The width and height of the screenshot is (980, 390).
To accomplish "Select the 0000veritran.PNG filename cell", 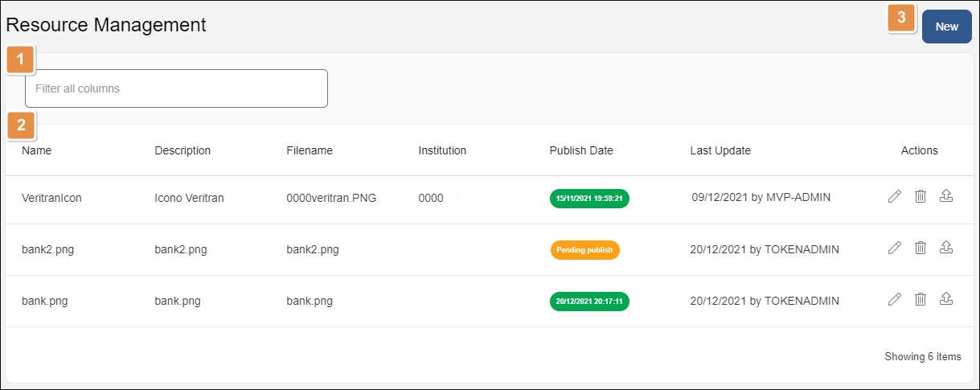I will [331, 198].
